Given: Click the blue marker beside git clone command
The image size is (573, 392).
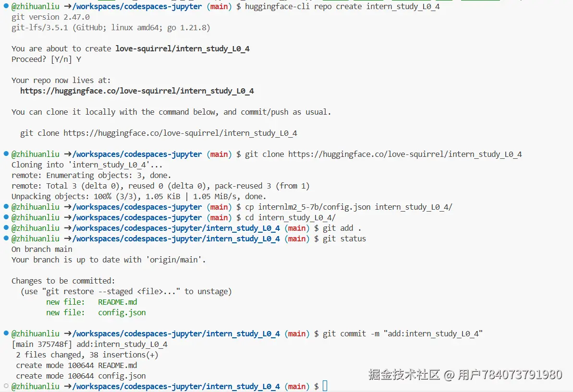Looking at the screenshot, I should pyautogui.click(x=6, y=154).
